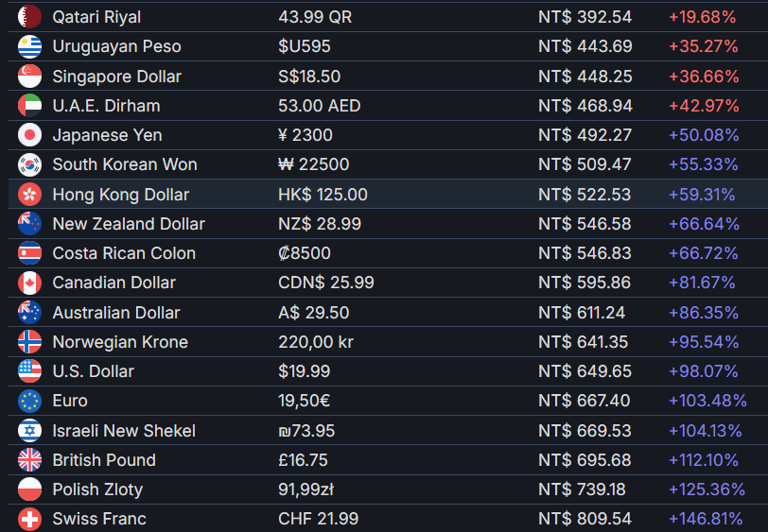Select the European Union flag icon

point(29,401)
